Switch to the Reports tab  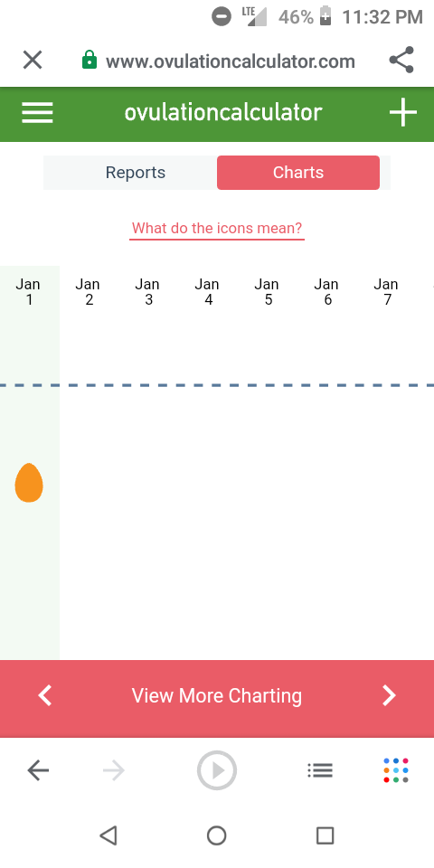(136, 173)
